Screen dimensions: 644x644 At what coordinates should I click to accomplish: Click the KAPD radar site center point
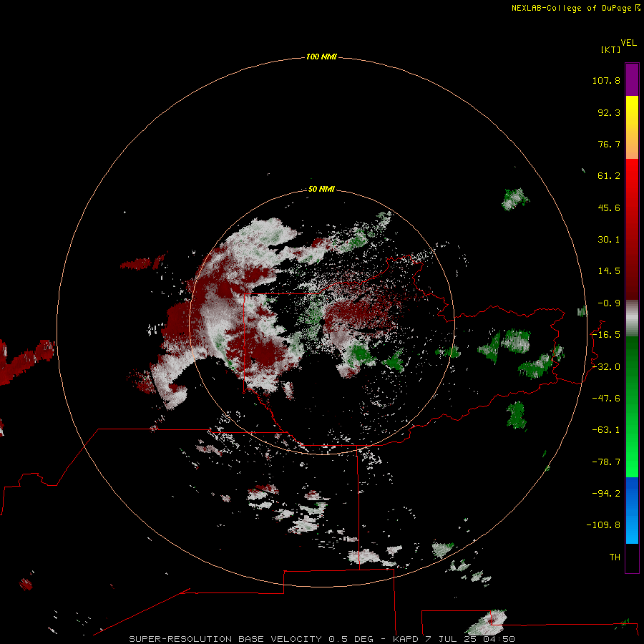coord(322,323)
